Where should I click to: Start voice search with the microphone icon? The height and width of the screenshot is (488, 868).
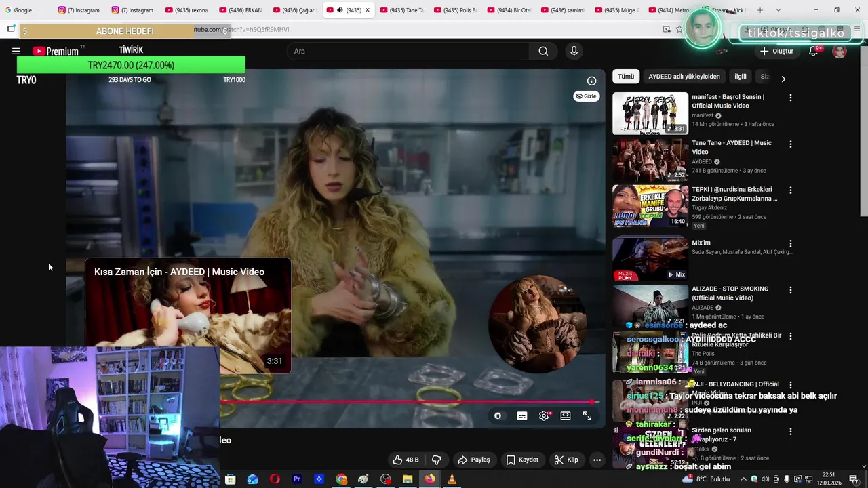574,52
